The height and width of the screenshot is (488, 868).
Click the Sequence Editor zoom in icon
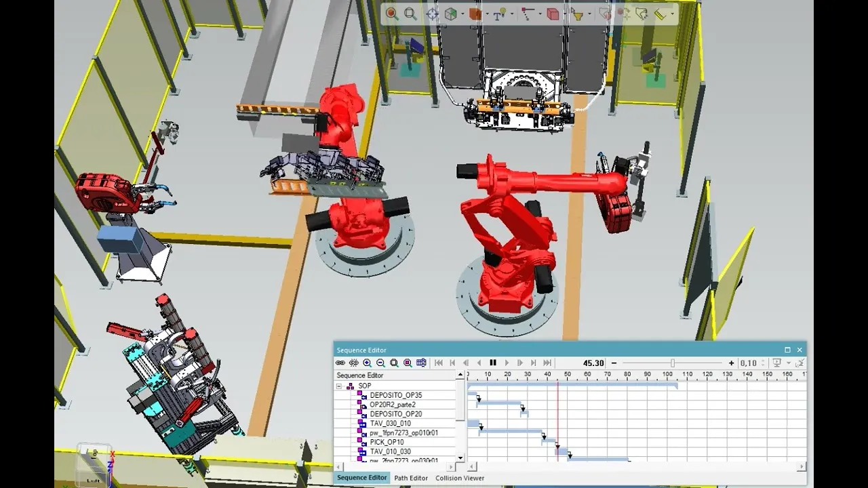(368, 363)
